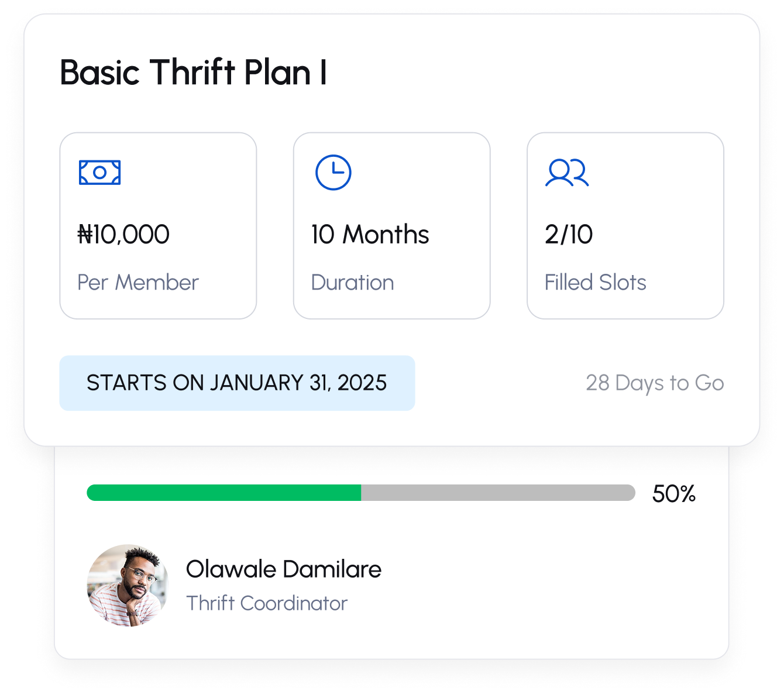Click the Per Member label

138,283
